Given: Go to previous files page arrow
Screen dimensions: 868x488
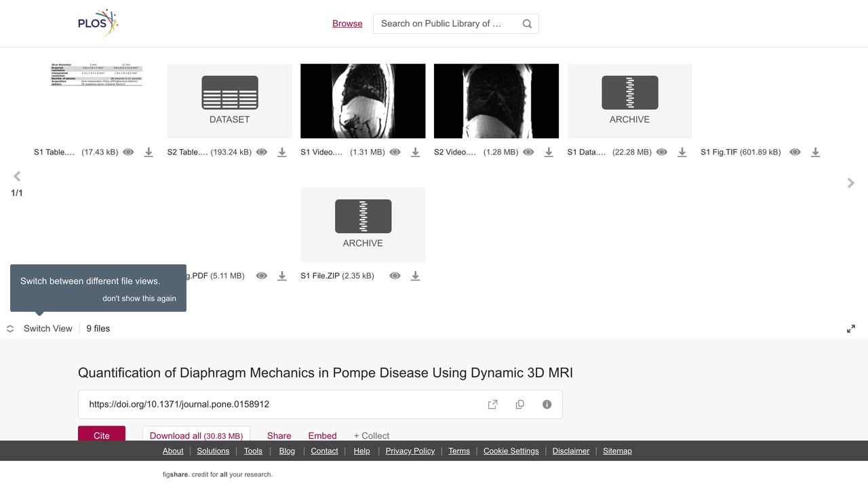Looking at the screenshot, I should pyautogui.click(x=17, y=176).
